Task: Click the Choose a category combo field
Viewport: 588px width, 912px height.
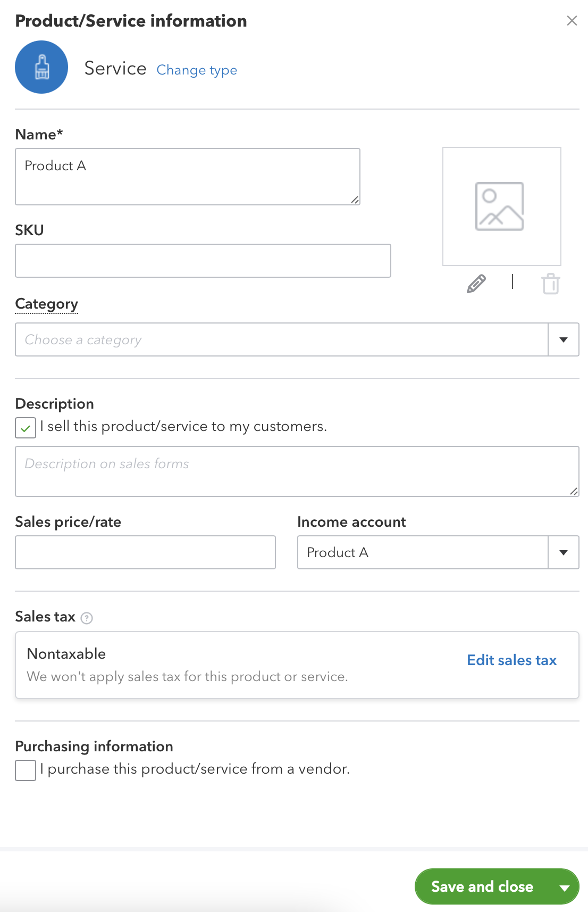Action: 281,339
